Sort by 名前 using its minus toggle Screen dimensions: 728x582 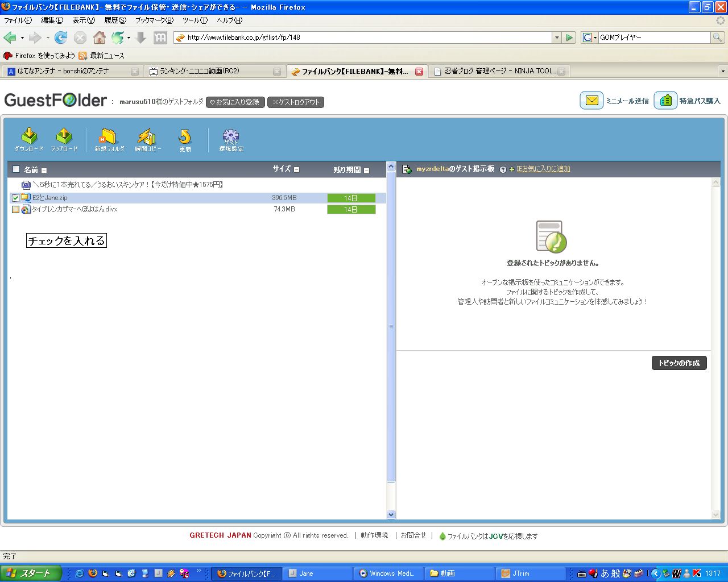(44, 171)
